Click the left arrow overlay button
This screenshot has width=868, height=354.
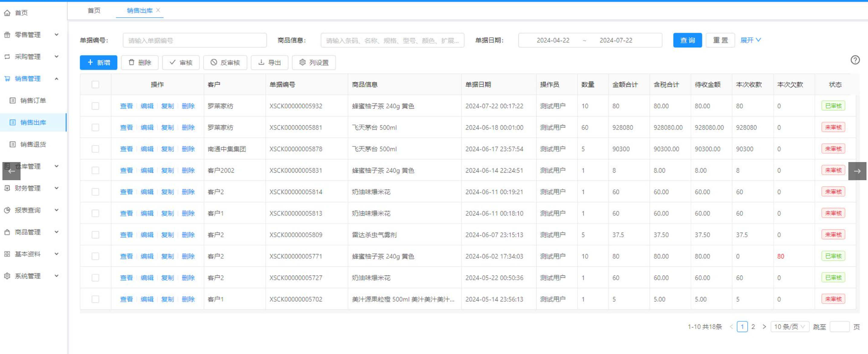click(11, 171)
